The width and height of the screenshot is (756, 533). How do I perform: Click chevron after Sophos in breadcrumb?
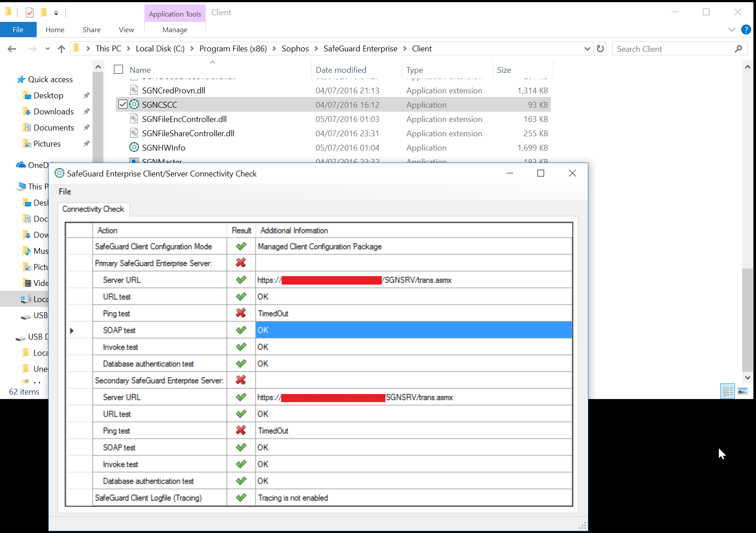pos(316,49)
